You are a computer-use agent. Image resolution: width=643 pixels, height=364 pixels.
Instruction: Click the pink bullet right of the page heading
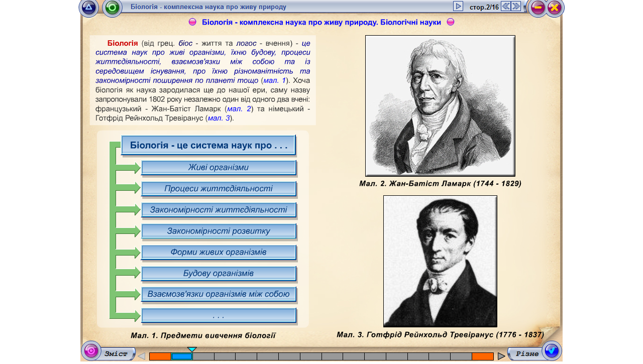click(451, 22)
